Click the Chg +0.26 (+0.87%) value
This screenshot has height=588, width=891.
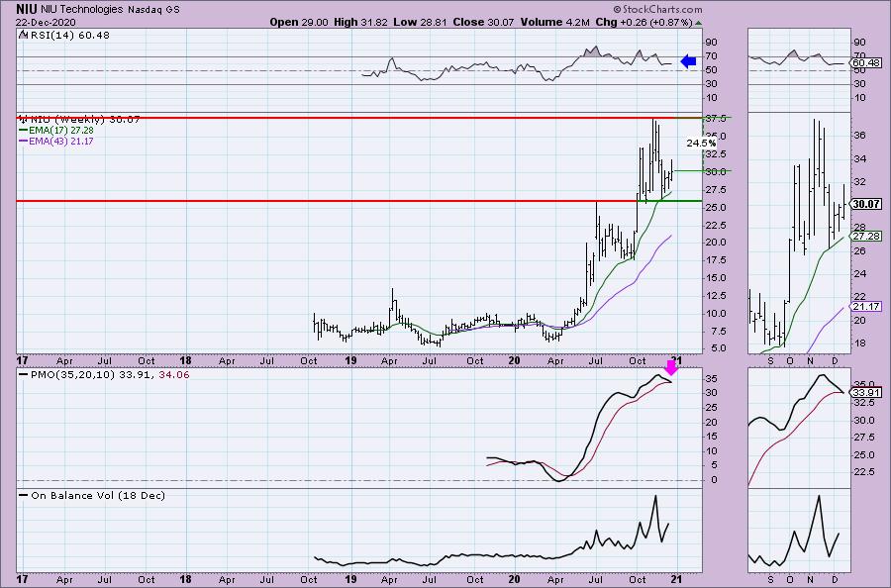(x=643, y=22)
